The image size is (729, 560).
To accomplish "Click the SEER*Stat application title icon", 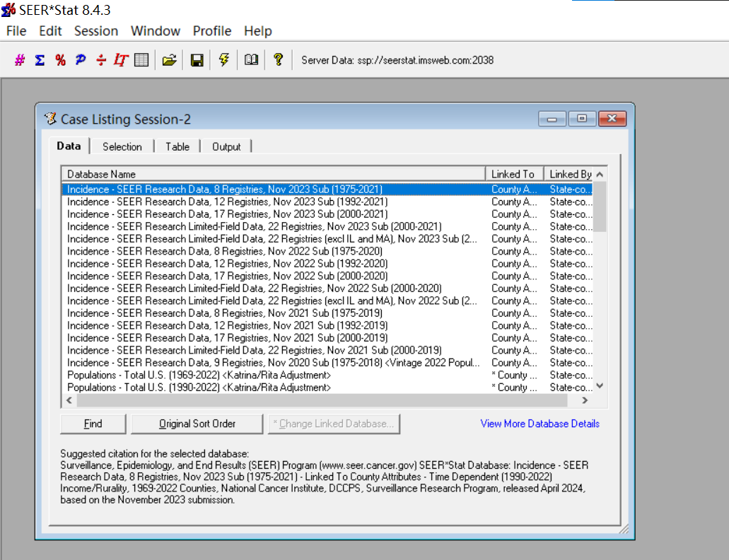I will [x=8, y=9].
